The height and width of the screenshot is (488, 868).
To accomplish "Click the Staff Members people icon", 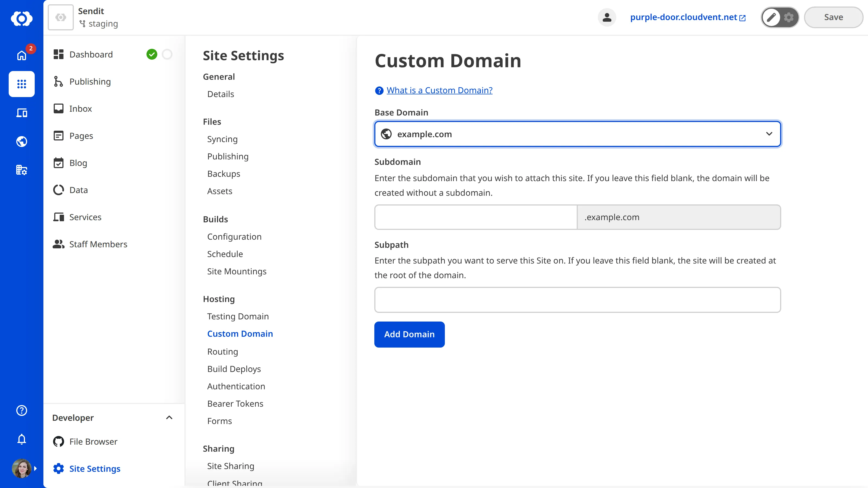I will (x=58, y=244).
